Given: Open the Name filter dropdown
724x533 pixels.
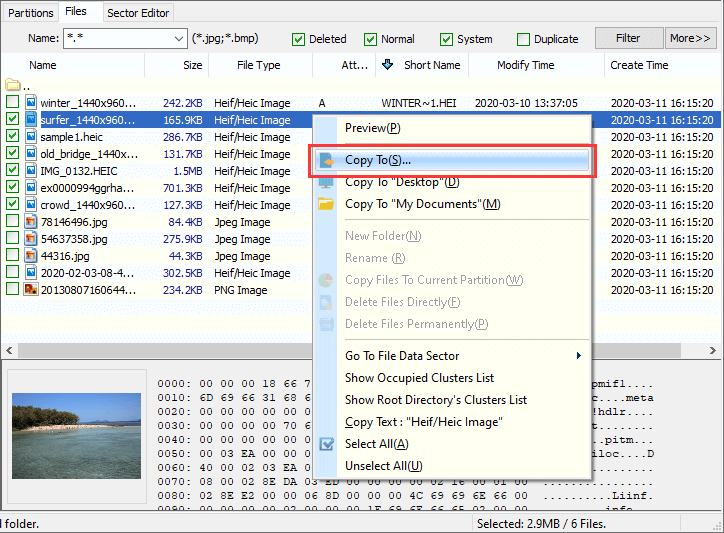Looking at the screenshot, I should point(178,39).
